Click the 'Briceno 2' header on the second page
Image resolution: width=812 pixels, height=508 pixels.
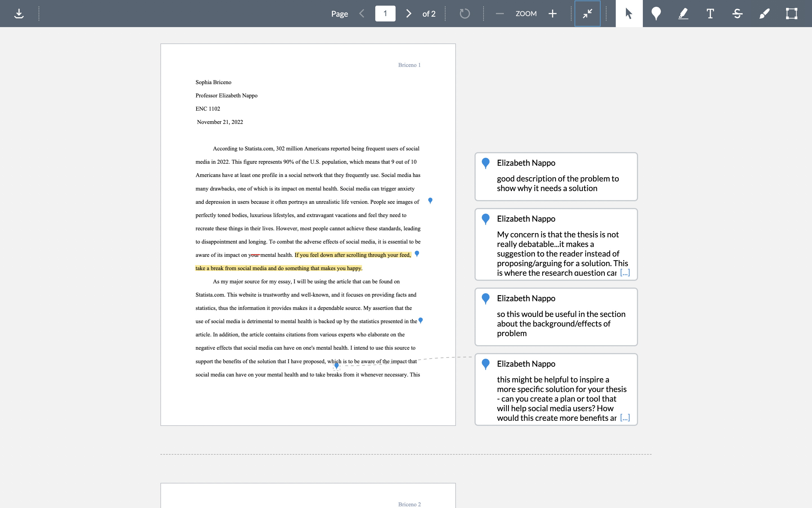pos(409,504)
